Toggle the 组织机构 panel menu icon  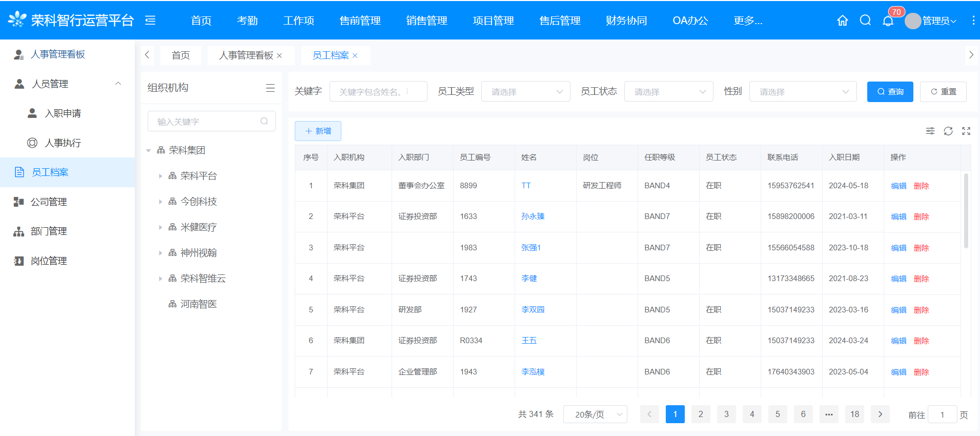[x=270, y=88]
